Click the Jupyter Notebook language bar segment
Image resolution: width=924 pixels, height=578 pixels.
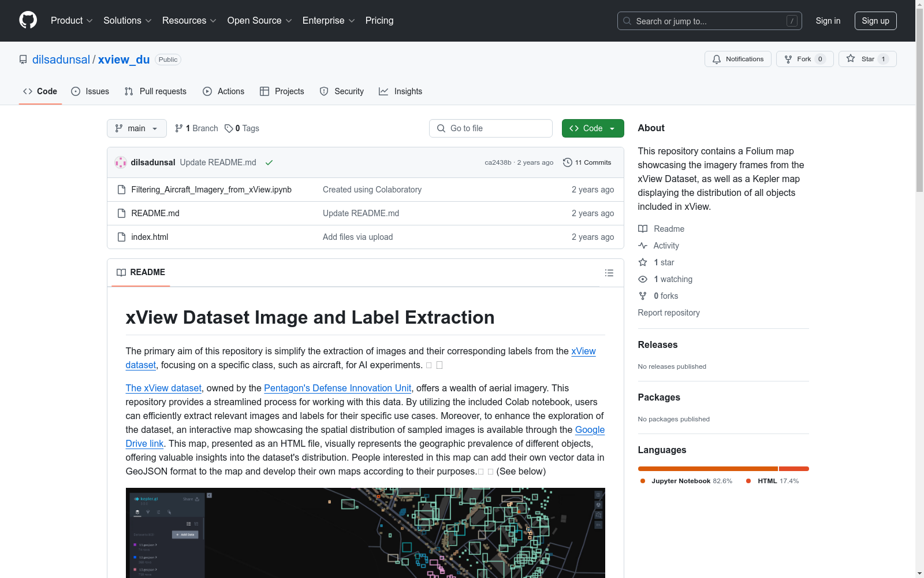[x=707, y=469]
